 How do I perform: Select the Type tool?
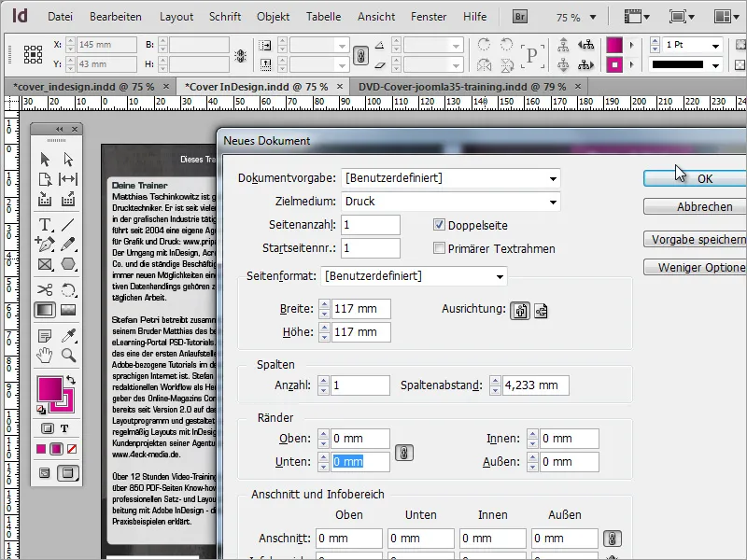pos(45,225)
